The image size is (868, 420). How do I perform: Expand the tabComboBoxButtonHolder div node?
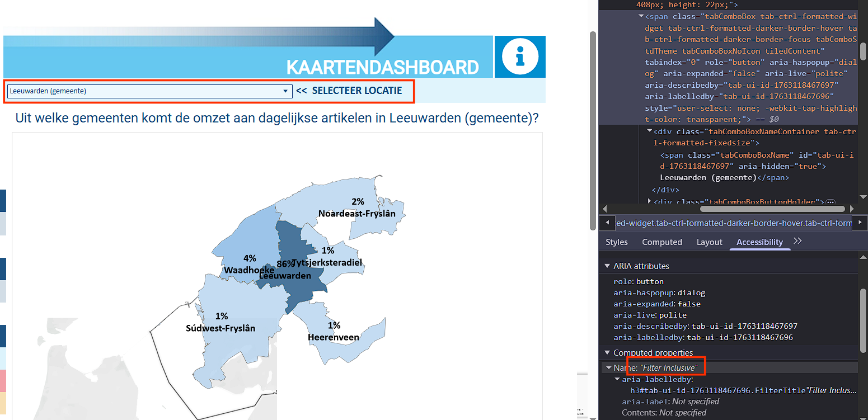point(649,201)
